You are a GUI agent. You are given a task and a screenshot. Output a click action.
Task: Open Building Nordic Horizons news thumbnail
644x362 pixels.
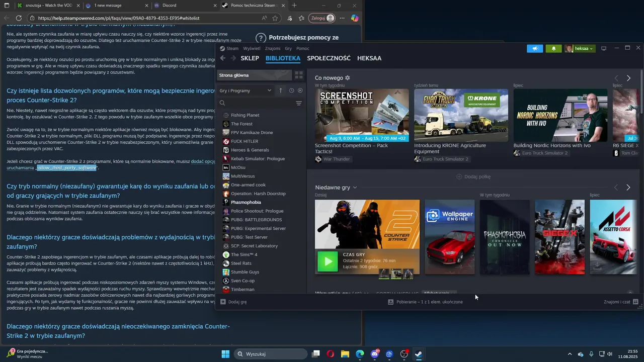(560, 115)
